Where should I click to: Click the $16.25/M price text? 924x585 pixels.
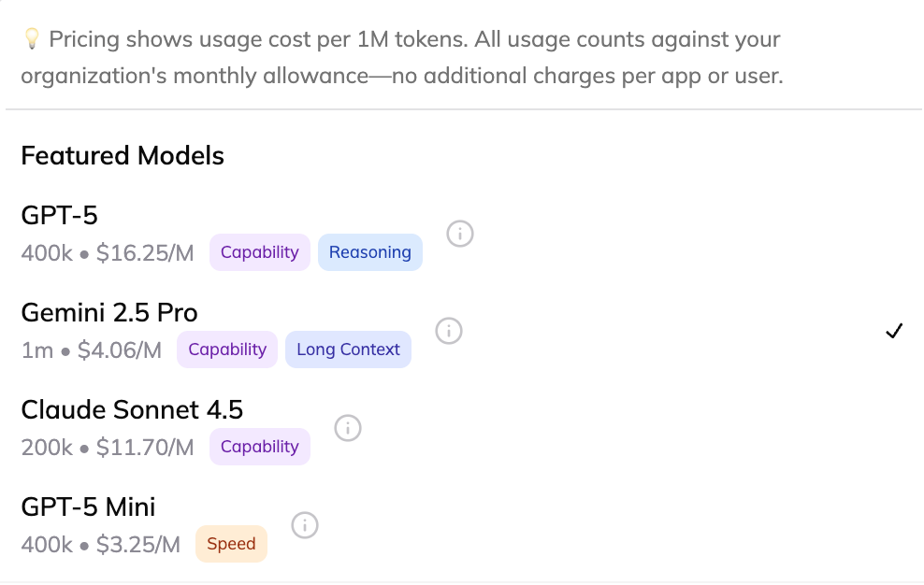click(145, 253)
